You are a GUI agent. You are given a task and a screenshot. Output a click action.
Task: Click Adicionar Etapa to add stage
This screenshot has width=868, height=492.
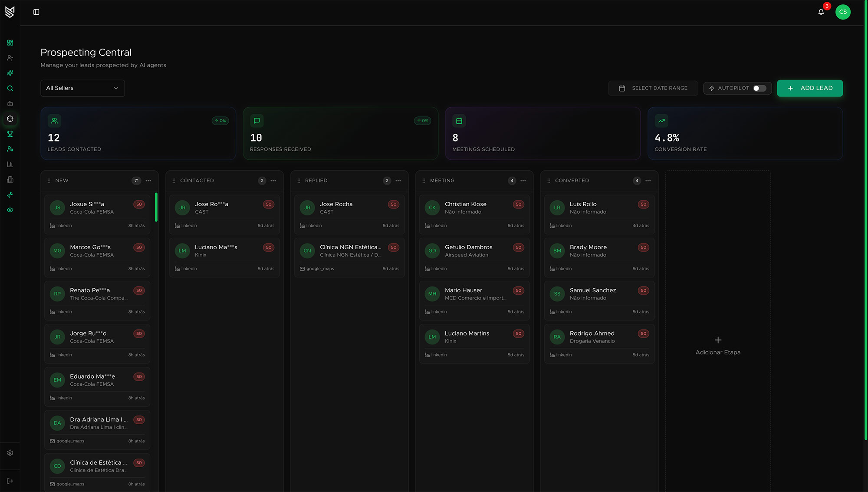(x=718, y=346)
